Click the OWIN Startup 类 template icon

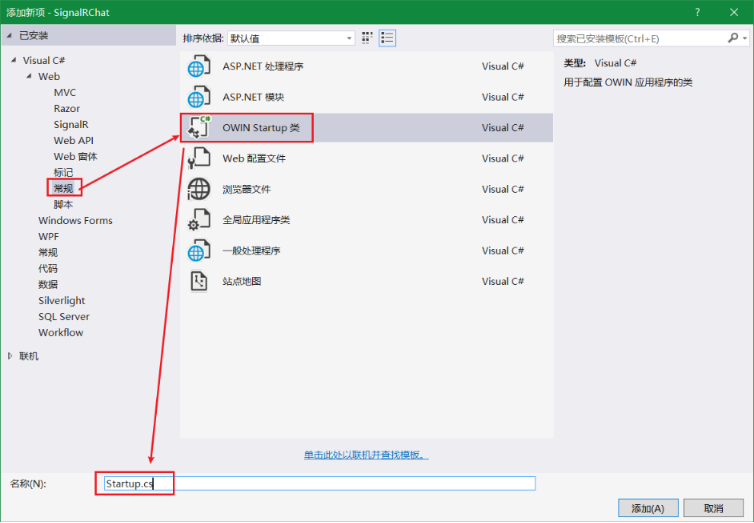point(199,128)
